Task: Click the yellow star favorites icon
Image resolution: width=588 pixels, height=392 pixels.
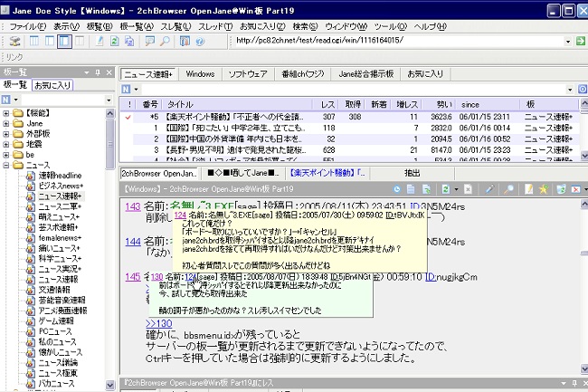Action: 544,189
